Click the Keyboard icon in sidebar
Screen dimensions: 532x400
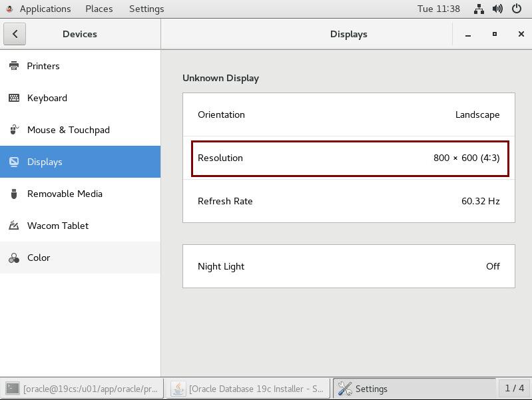tap(14, 98)
